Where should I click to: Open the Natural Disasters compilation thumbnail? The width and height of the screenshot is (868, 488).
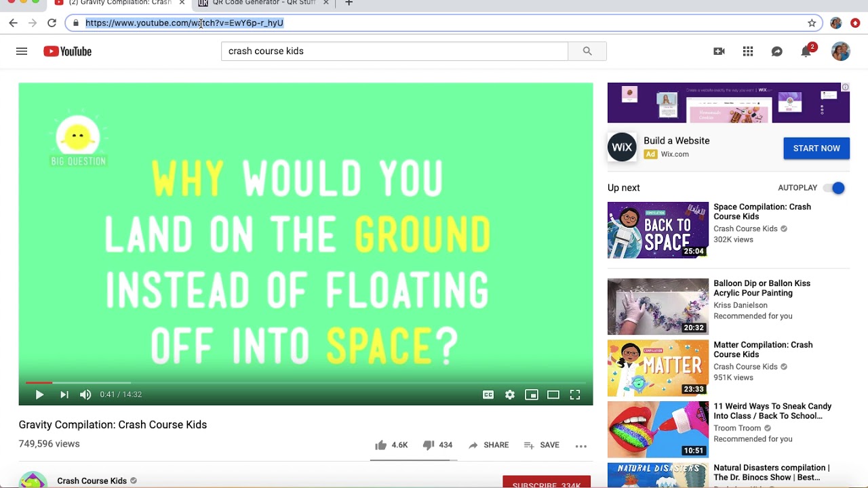pyautogui.click(x=658, y=475)
